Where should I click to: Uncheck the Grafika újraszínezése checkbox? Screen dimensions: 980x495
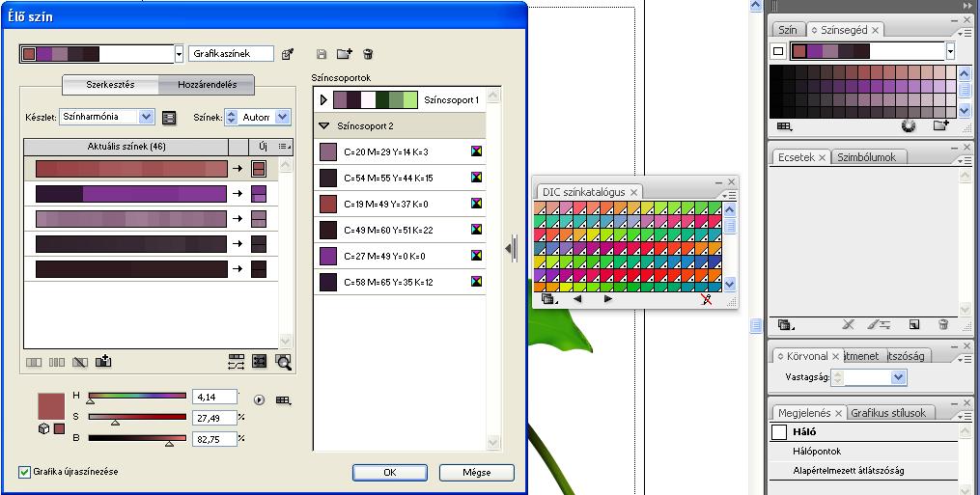pos(24,472)
